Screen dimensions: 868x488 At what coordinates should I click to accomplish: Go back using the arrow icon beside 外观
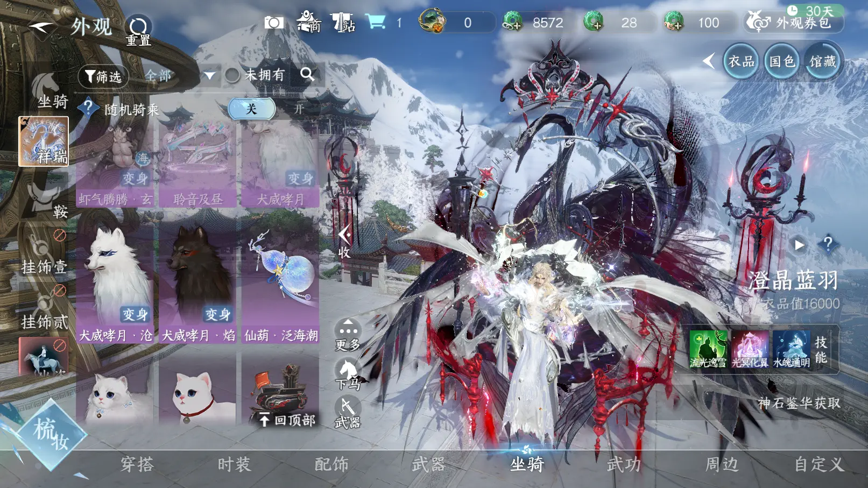[41, 26]
